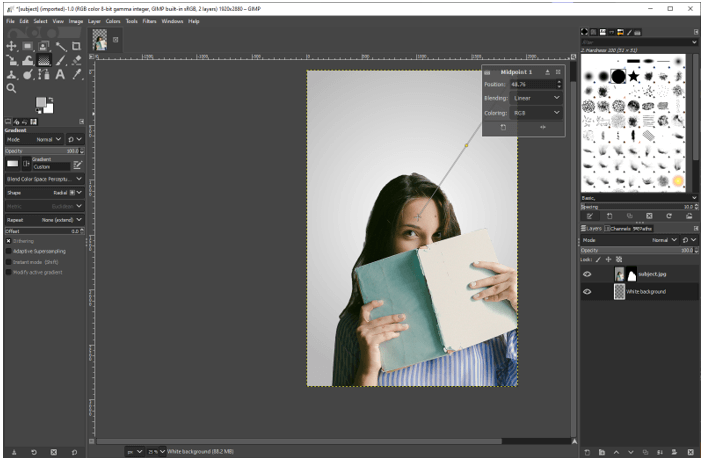Open the Shape Radial dropdown
Viewport: 701px width, 458px height.
[x=44, y=193]
